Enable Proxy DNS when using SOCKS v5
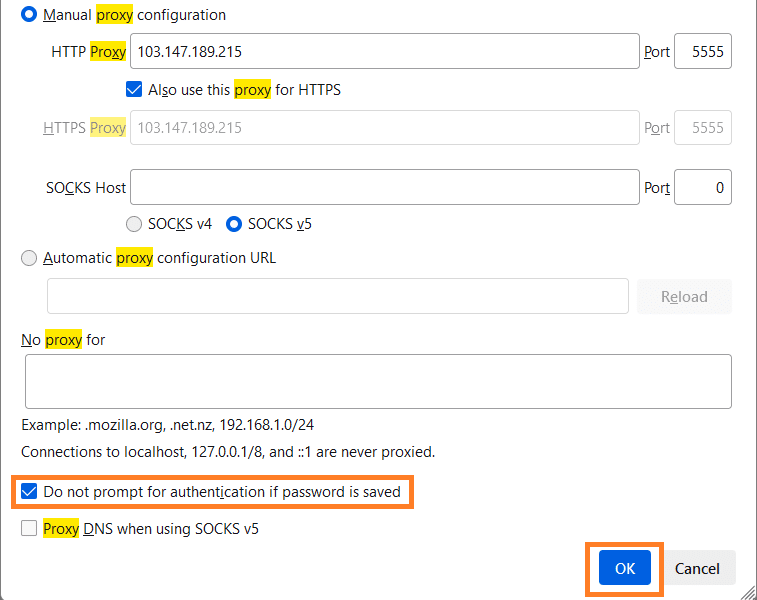The image size is (757, 600). (x=29, y=529)
